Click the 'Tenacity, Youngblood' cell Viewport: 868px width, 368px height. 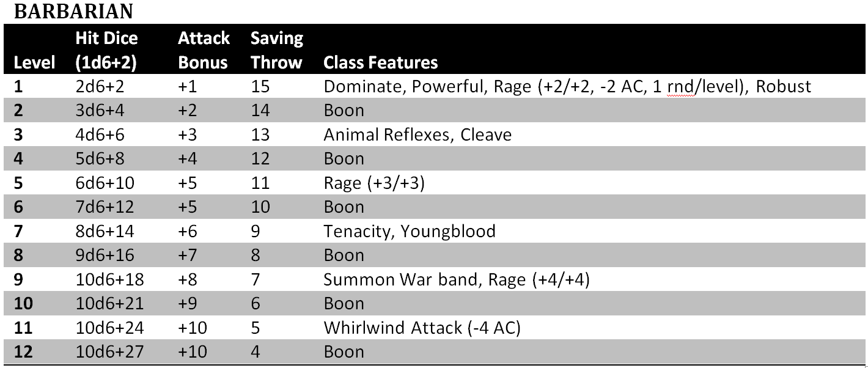410,232
